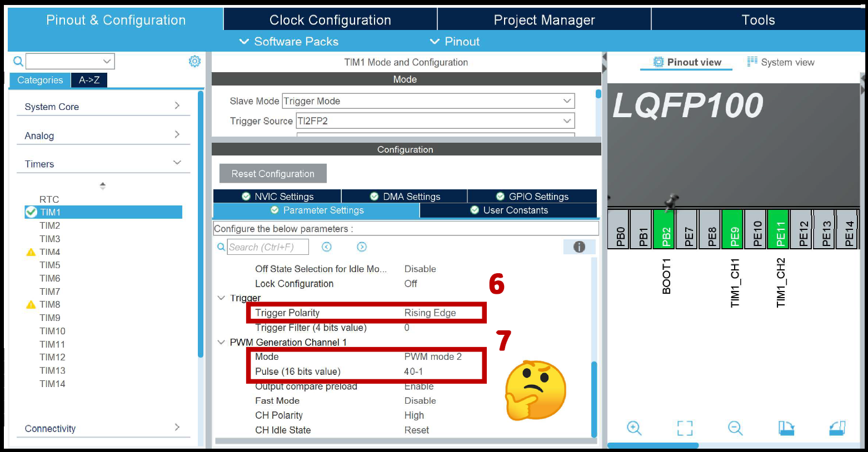This screenshot has width=868, height=452.
Task: Select TIM14 in the timers list
Action: (52, 384)
